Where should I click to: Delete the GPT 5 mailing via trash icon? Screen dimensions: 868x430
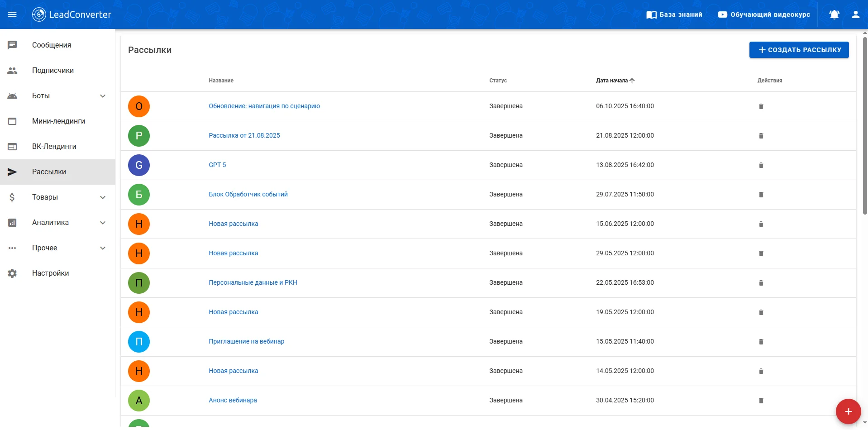[x=761, y=165]
